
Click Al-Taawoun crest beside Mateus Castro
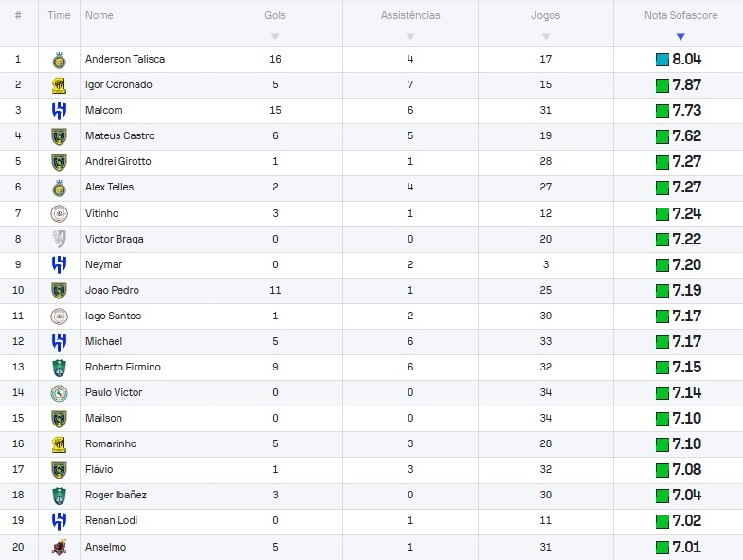click(59, 136)
